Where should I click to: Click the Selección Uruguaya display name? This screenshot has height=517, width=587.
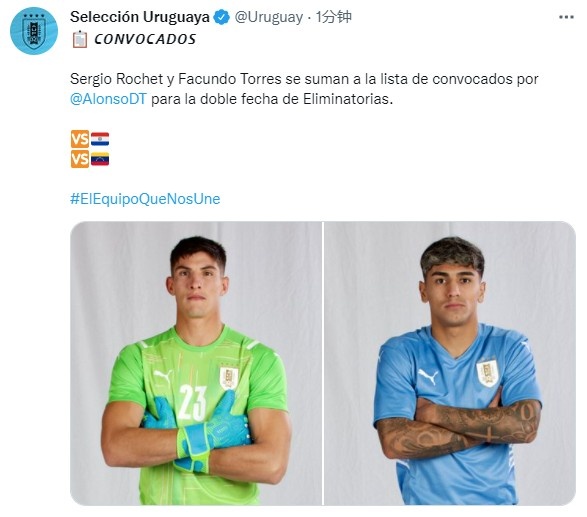tap(140, 17)
